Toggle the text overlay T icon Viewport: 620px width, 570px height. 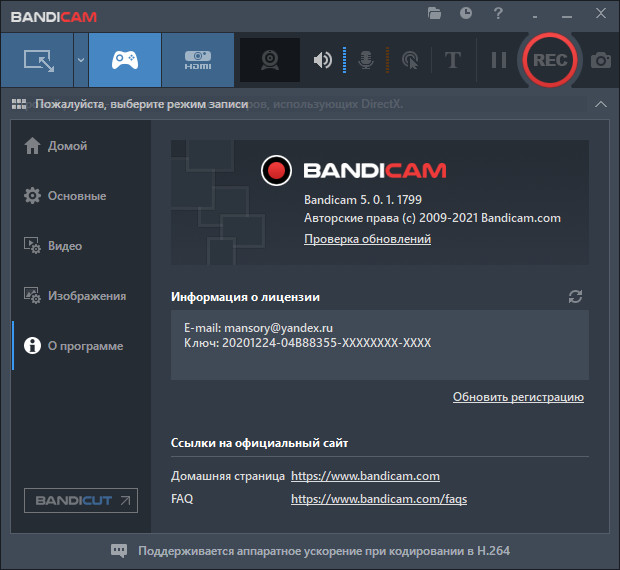(x=453, y=60)
